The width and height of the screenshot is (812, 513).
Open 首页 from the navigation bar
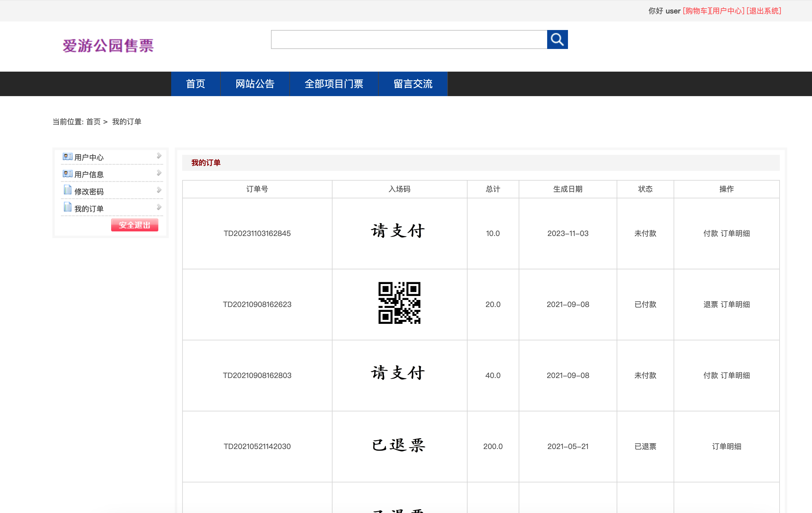click(196, 84)
